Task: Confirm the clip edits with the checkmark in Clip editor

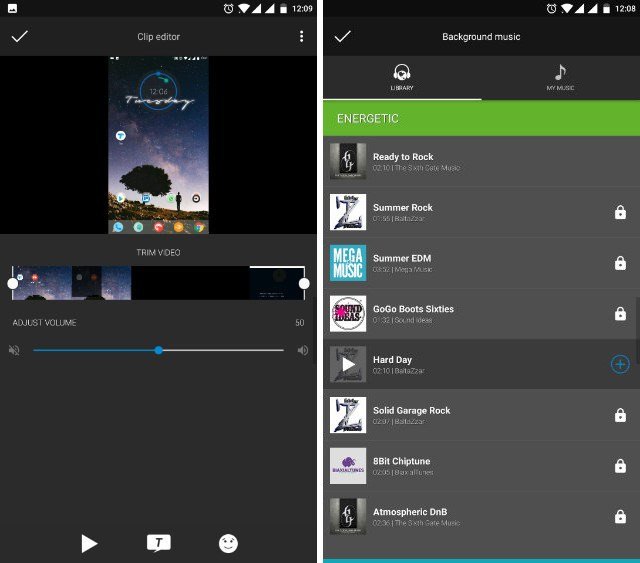Action: click(20, 36)
